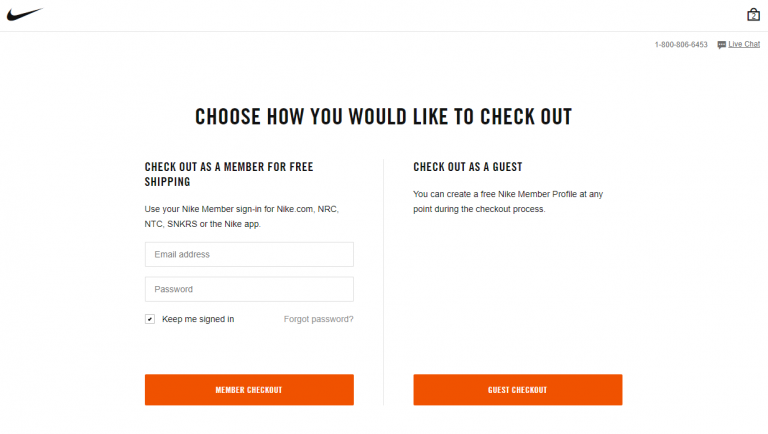768x434 pixels.
Task: Focus the Password input field
Action: point(249,289)
